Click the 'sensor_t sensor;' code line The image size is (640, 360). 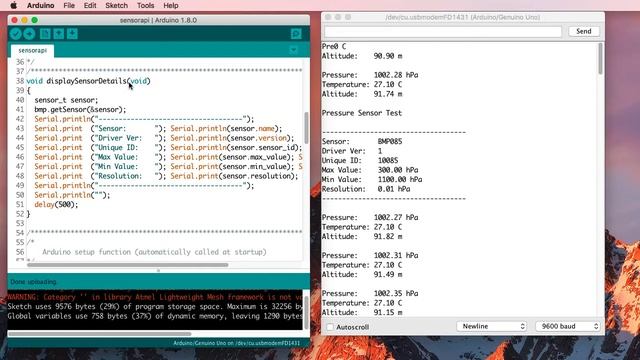tap(66, 100)
